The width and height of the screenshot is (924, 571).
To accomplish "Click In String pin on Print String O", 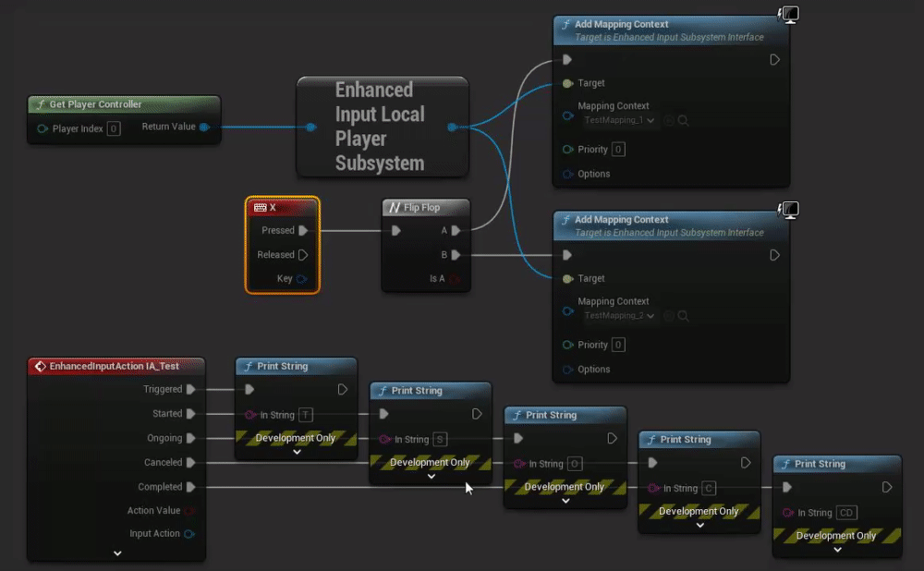I will [518, 464].
